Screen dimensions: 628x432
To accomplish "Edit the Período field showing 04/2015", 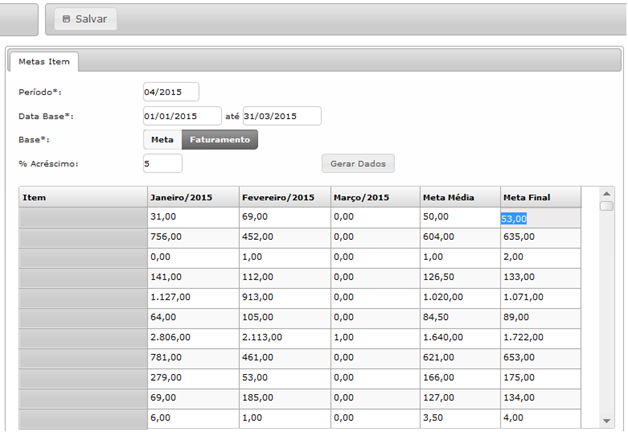I will pos(171,92).
